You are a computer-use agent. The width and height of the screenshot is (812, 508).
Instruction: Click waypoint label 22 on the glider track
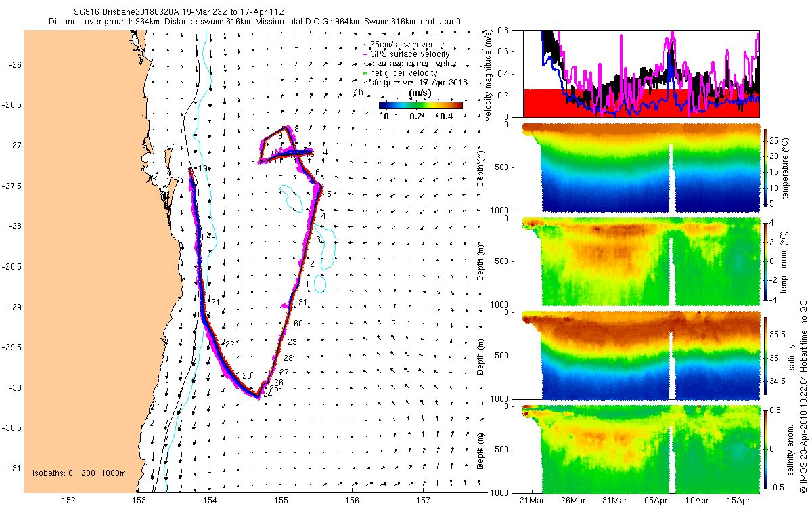click(229, 345)
